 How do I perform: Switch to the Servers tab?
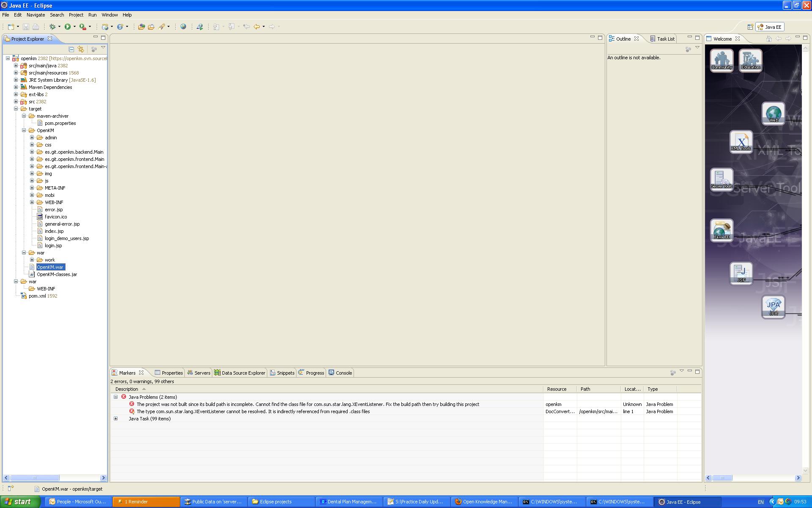tap(199, 373)
